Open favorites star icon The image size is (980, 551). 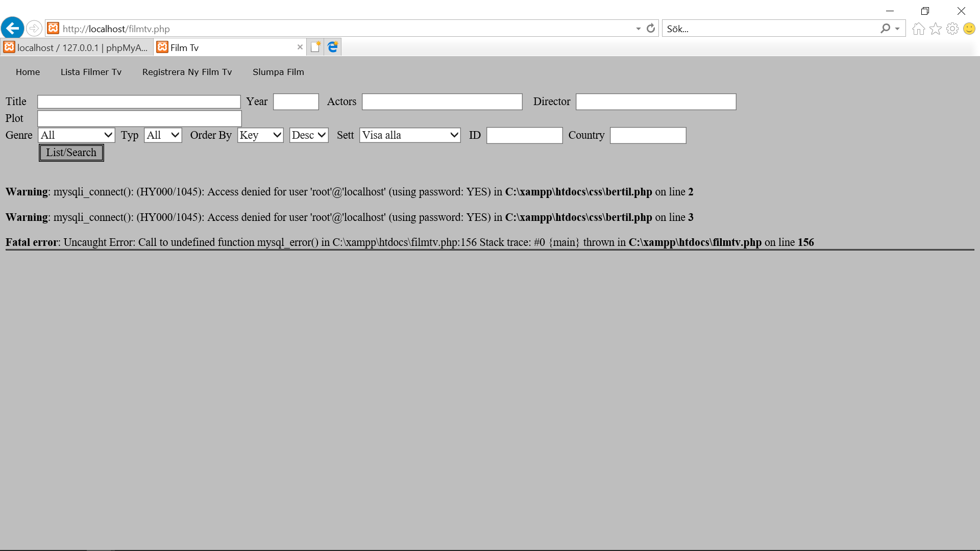click(x=935, y=29)
